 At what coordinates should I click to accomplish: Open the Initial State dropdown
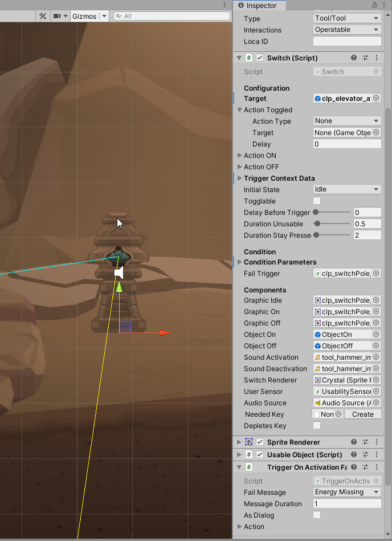pyautogui.click(x=347, y=189)
